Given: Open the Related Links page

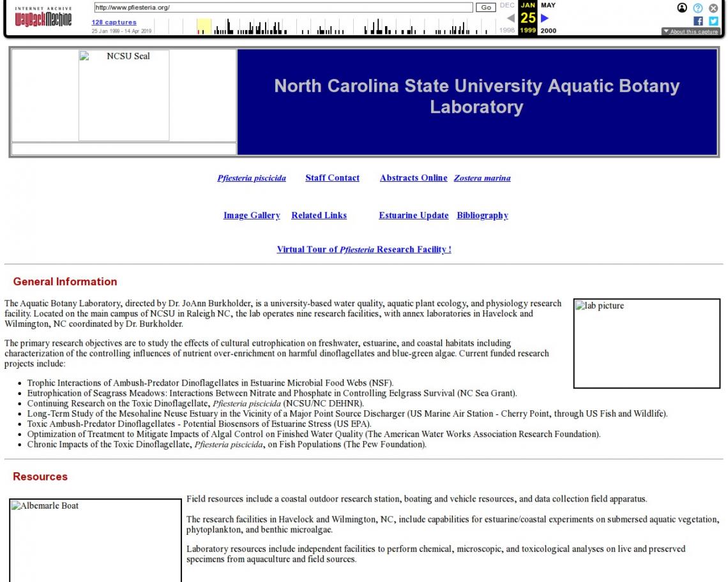Looking at the screenshot, I should [x=319, y=215].
